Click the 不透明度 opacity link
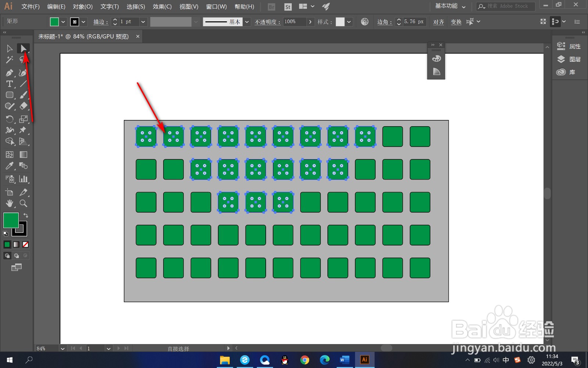Image resolution: width=588 pixels, height=368 pixels. [x=268, y=22]
